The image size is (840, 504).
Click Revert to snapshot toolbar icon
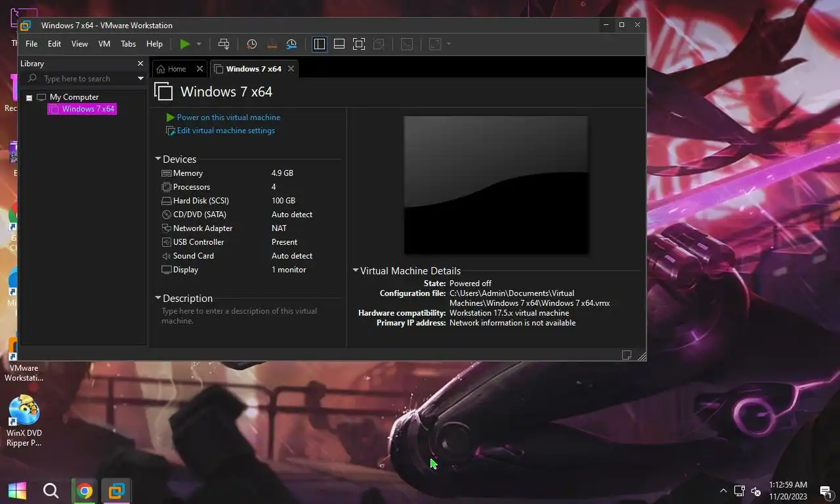272,44
